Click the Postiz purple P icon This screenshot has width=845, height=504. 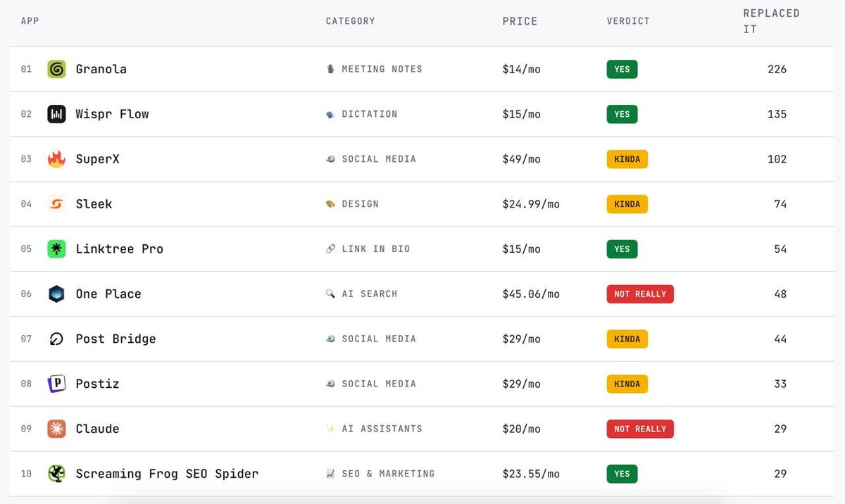click(56, 384)
